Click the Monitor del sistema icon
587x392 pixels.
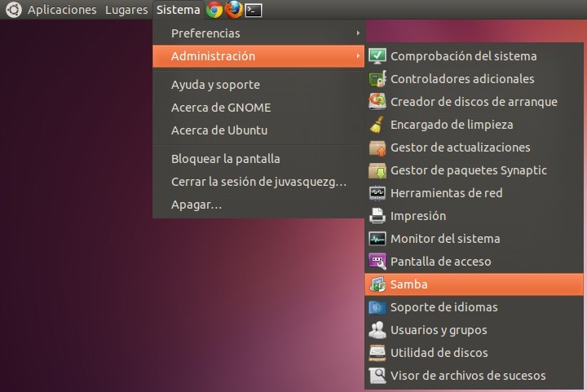[x=377, y=239]
